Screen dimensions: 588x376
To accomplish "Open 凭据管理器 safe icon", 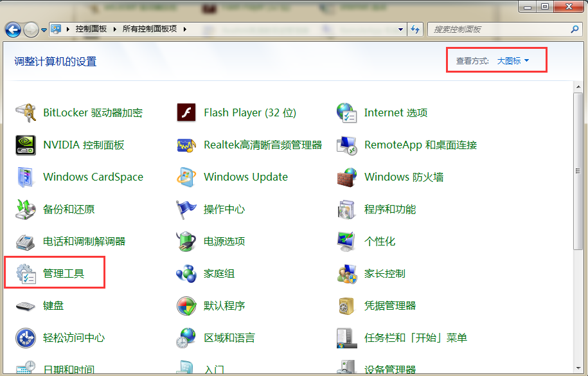I will (x=346, y=306).
